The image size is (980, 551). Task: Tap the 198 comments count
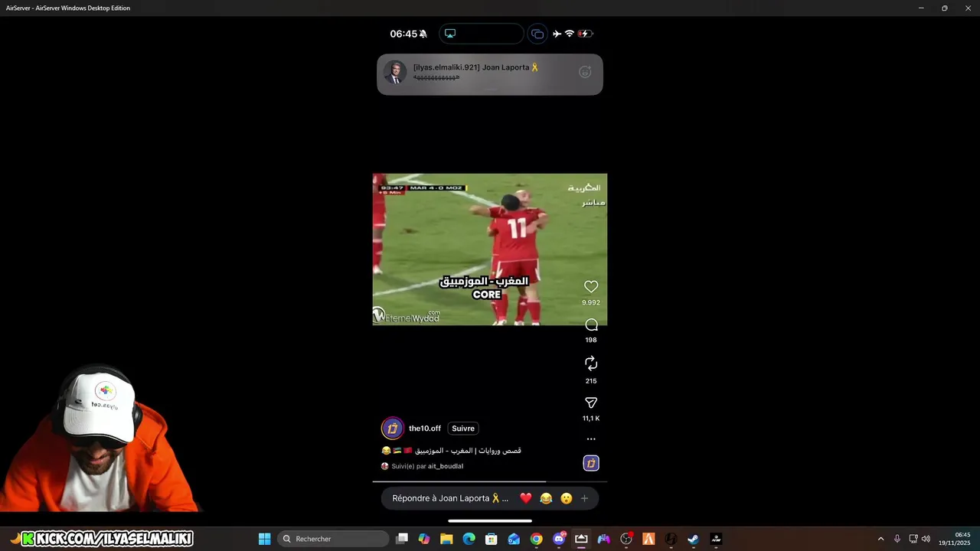pos(591,340)
